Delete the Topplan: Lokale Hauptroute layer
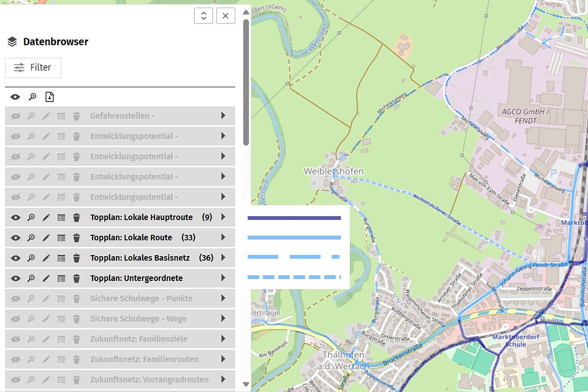The height and width of the screenshot is (392, 588). 76,218
